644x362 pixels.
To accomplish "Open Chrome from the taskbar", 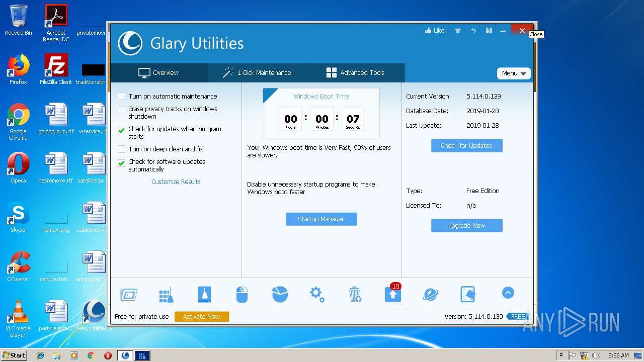I will click(x=91, y=355).
